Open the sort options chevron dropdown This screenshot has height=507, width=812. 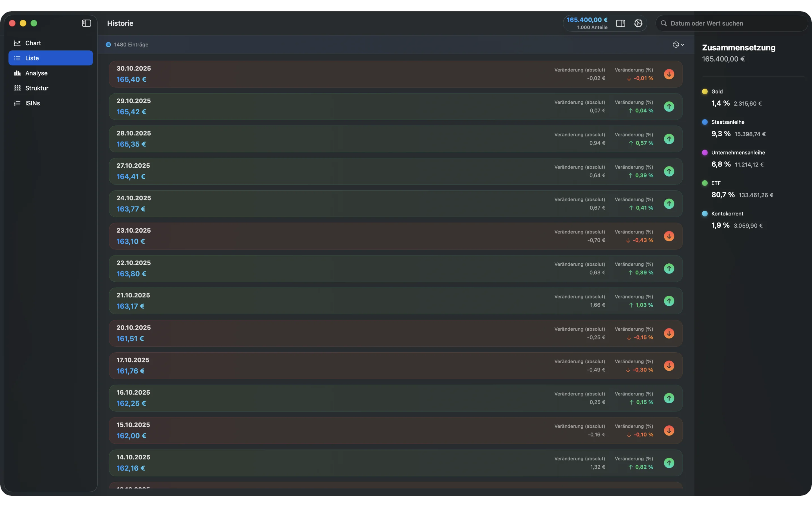click(x=683, y=44)
